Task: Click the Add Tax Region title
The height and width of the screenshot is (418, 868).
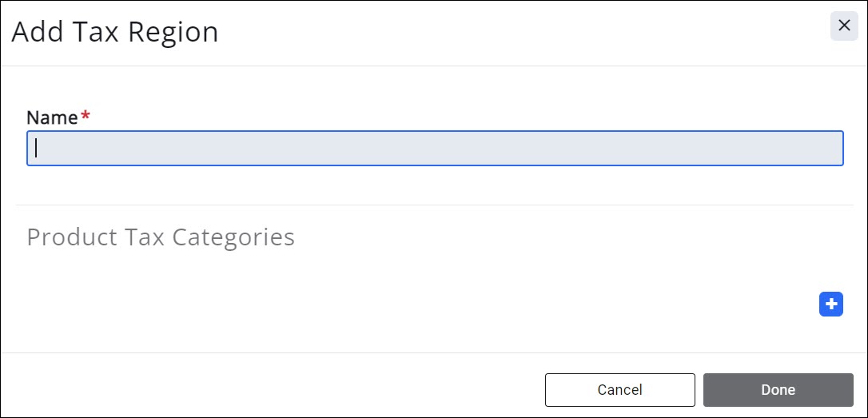Action: [x=115, y=32]
